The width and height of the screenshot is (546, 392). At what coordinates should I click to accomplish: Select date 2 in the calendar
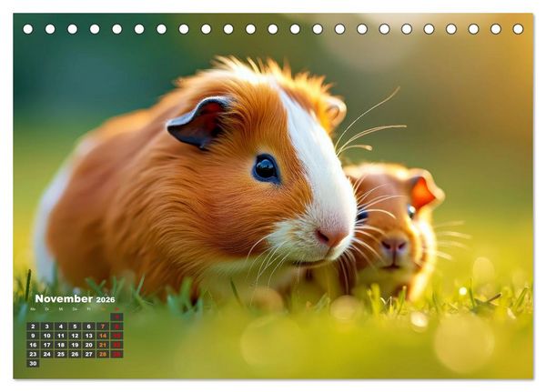point(33,327)
